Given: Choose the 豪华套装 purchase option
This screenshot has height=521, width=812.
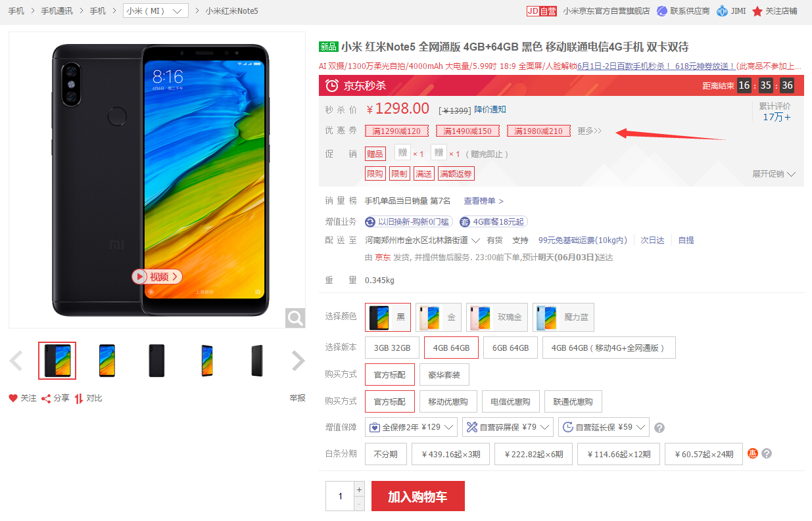Looking at the screenshot, I should click(x=444, y=374).
